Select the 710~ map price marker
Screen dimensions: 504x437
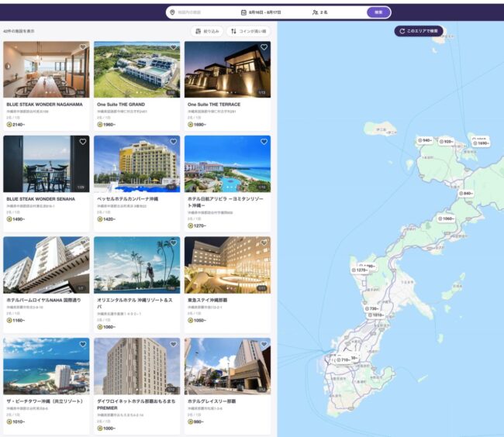[343, 360]
